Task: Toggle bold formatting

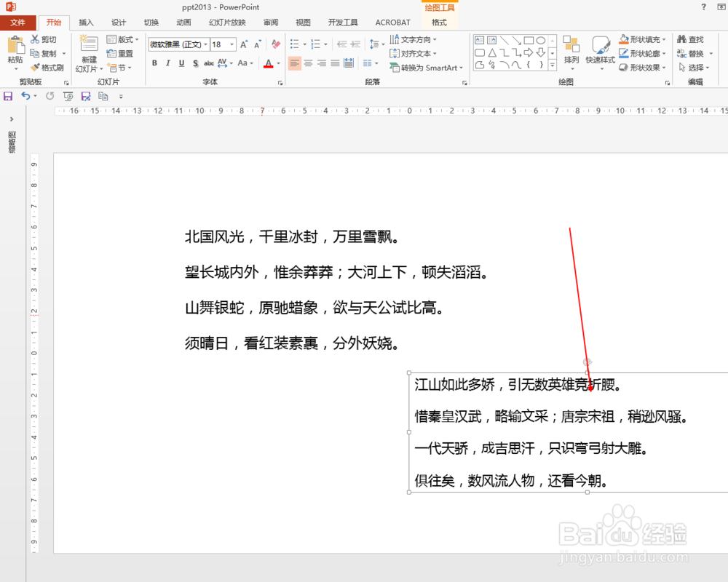Action: (154, 63)
